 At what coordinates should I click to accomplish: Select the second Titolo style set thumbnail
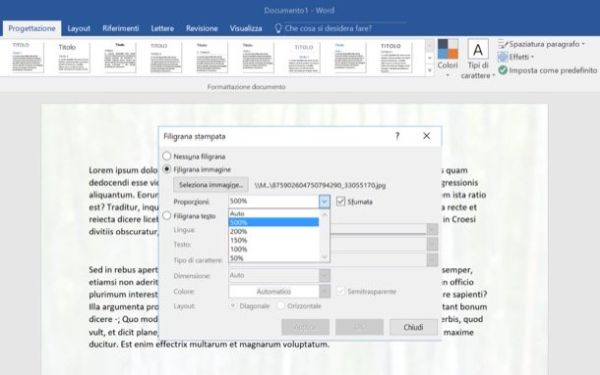[x=73, y=57]
